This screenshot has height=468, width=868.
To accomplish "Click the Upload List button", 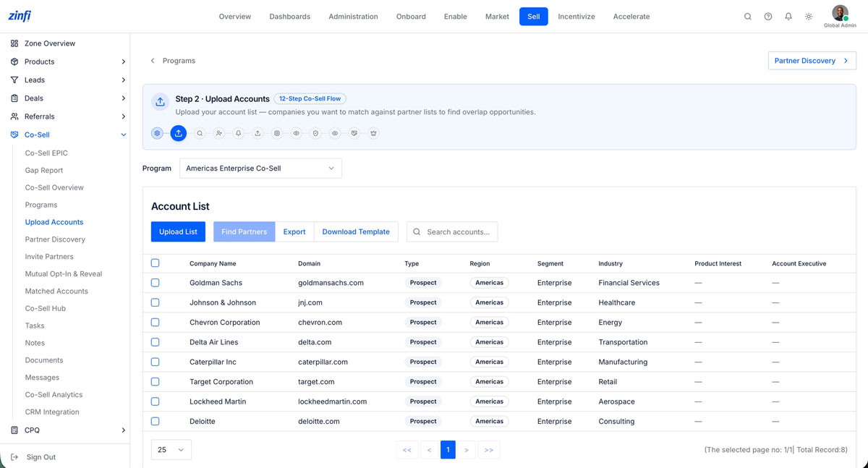I will point(178,231).
